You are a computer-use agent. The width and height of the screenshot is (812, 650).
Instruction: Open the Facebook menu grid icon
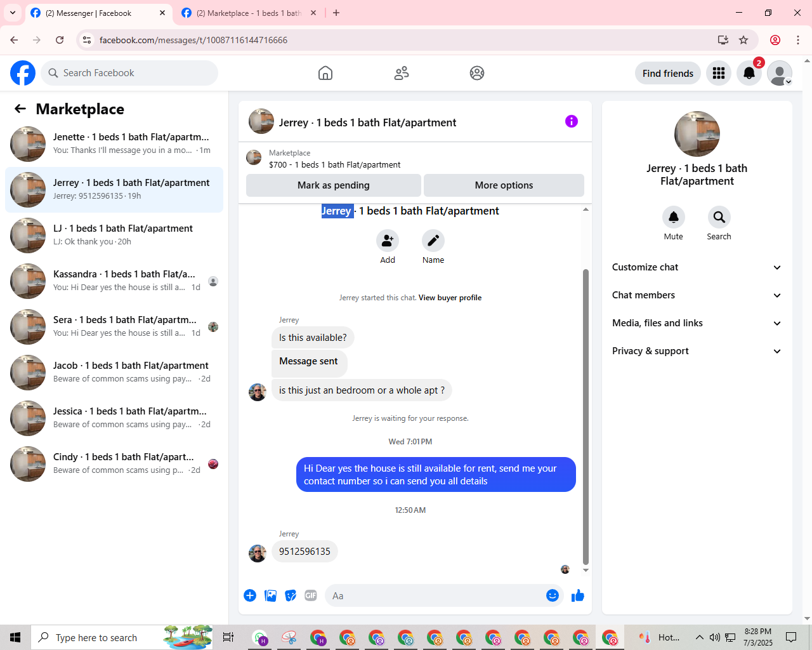719,73
